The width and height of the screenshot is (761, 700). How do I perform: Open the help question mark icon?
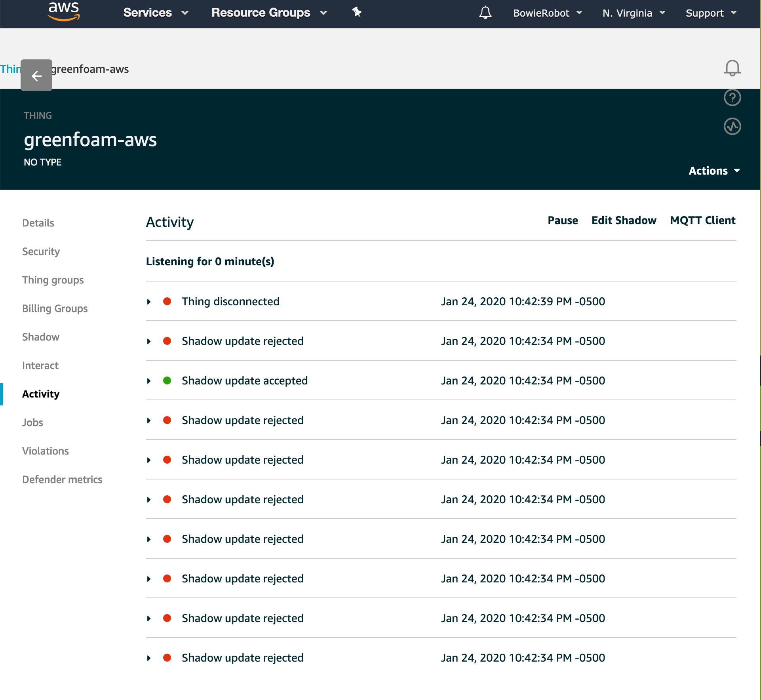732,97
